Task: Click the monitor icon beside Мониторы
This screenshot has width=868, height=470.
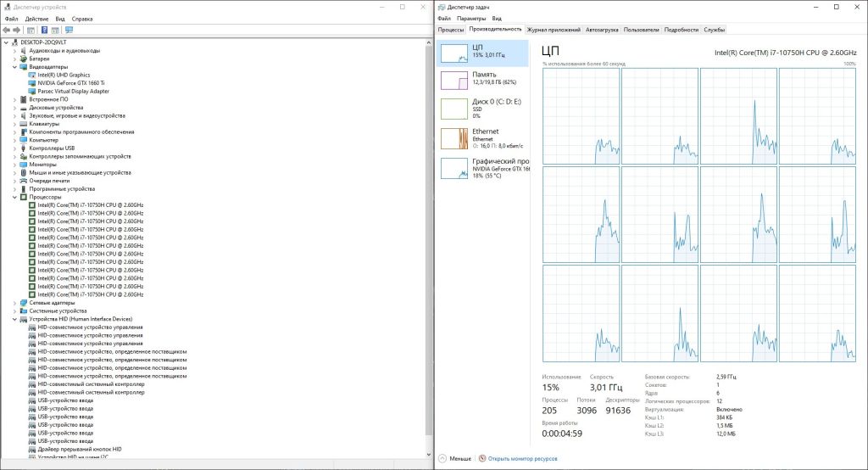Action: [x=23, y=165]
